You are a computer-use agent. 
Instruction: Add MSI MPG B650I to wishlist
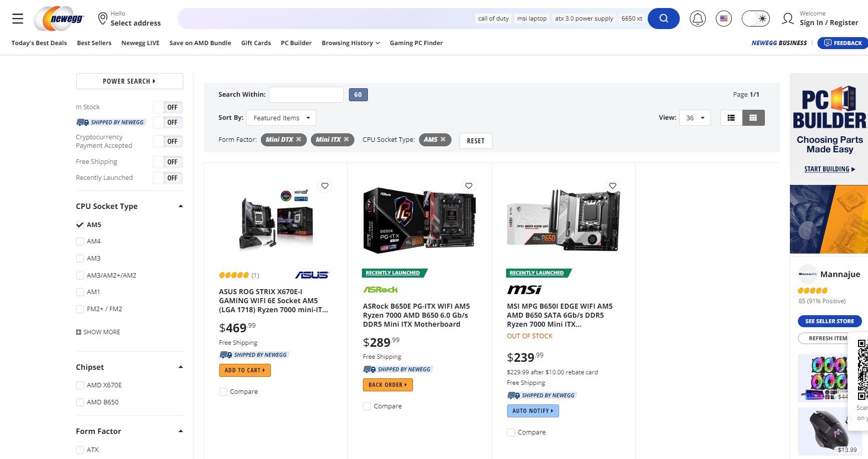[613, 186]
